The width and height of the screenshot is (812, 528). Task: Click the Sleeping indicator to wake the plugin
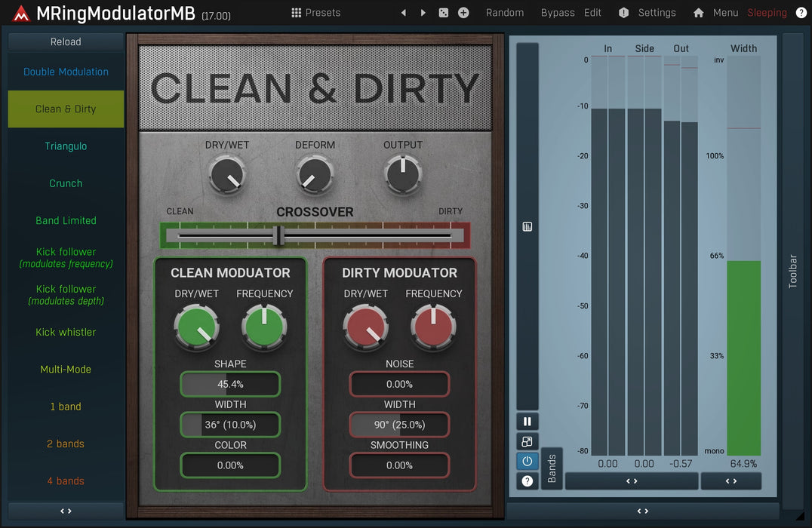767,12
